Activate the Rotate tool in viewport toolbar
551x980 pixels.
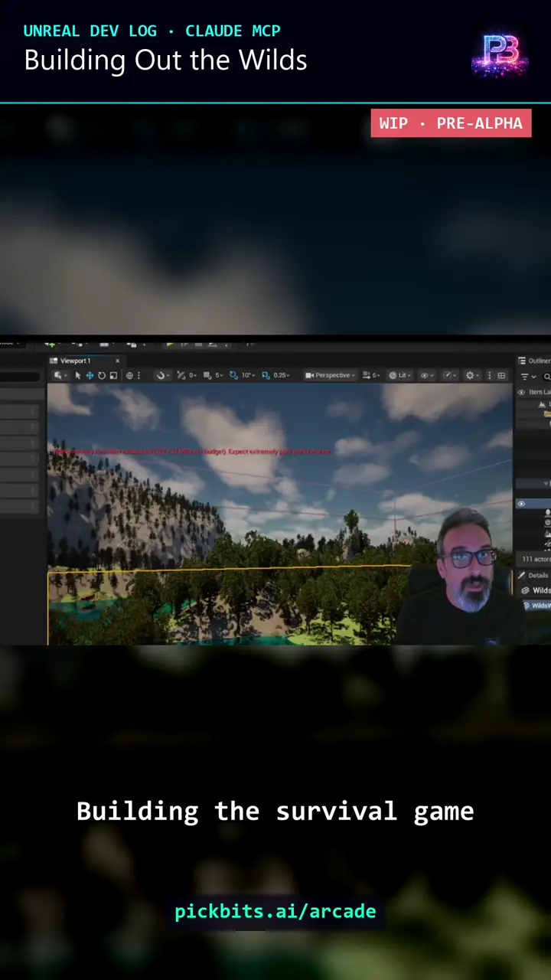point(102,375)
